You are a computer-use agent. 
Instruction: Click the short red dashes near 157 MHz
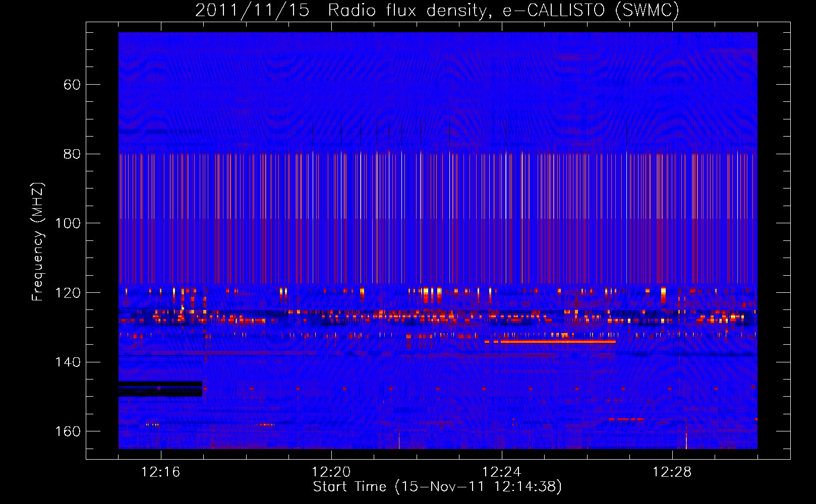[x=626, y=419]
